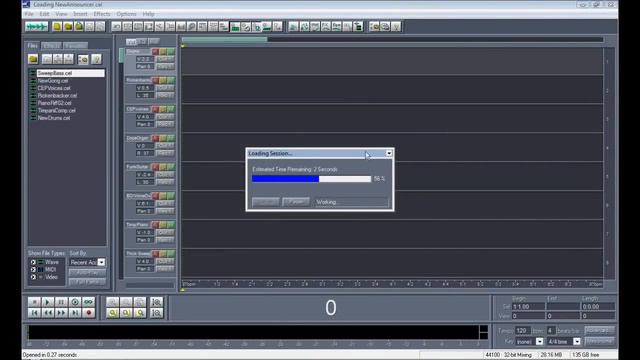Click the Undo toolbar icon

[116, 27]
